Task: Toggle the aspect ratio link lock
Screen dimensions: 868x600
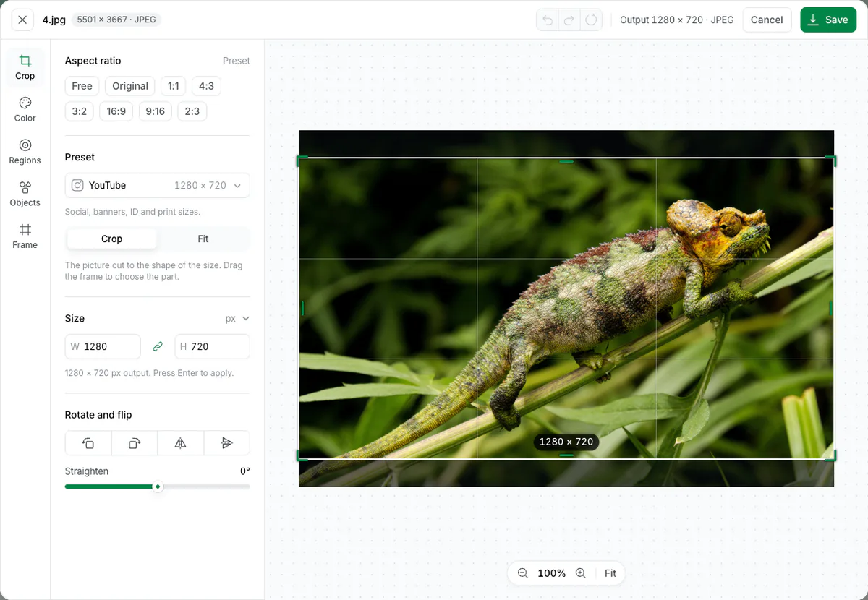Action: point(158,347)
